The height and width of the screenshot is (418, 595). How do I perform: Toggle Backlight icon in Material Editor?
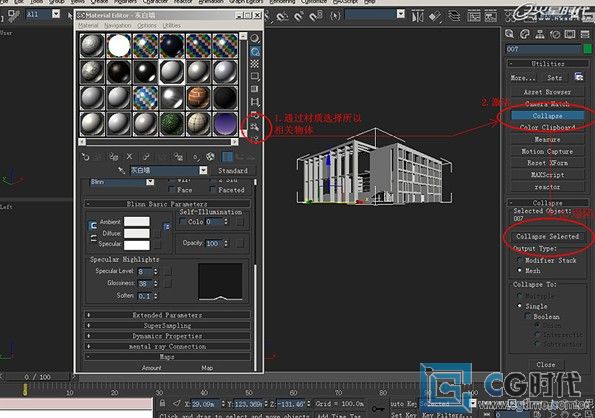point(255,52)
